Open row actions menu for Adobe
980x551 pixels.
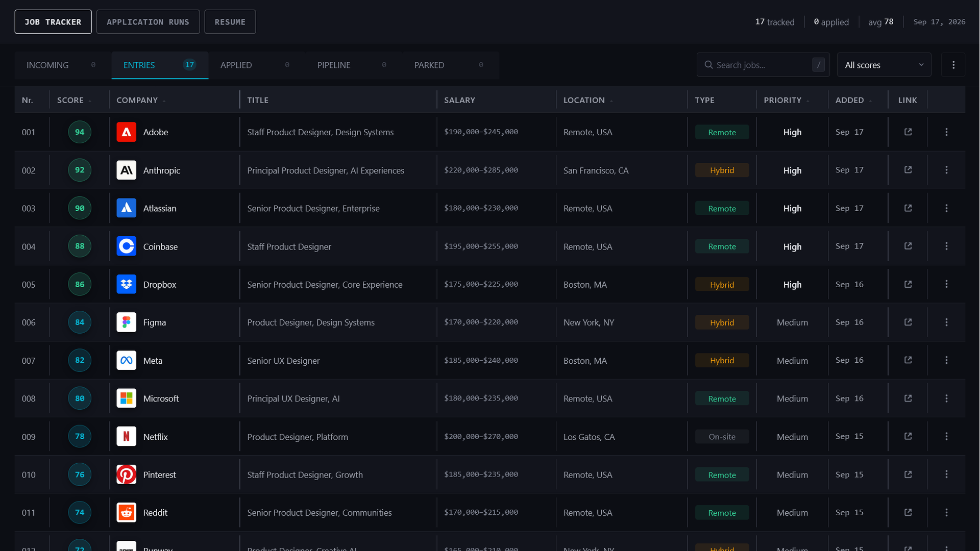pyautogui.click(x=946, y=132)
